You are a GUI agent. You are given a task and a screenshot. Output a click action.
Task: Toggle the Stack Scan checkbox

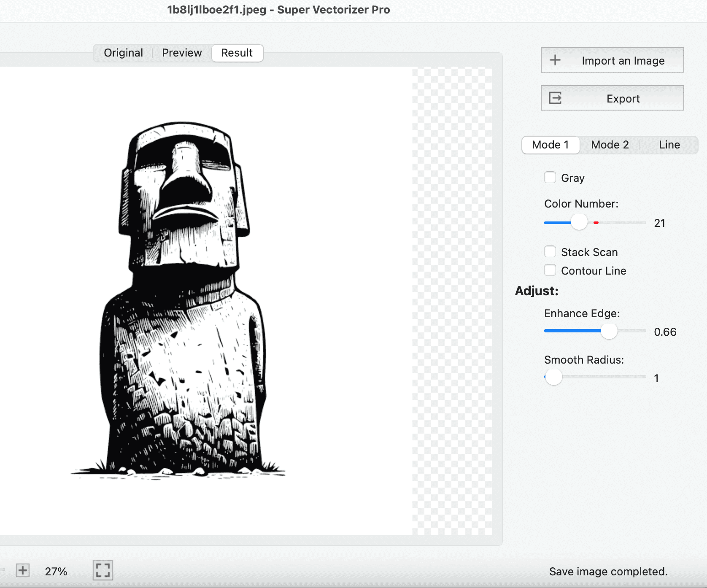point(550,252)
